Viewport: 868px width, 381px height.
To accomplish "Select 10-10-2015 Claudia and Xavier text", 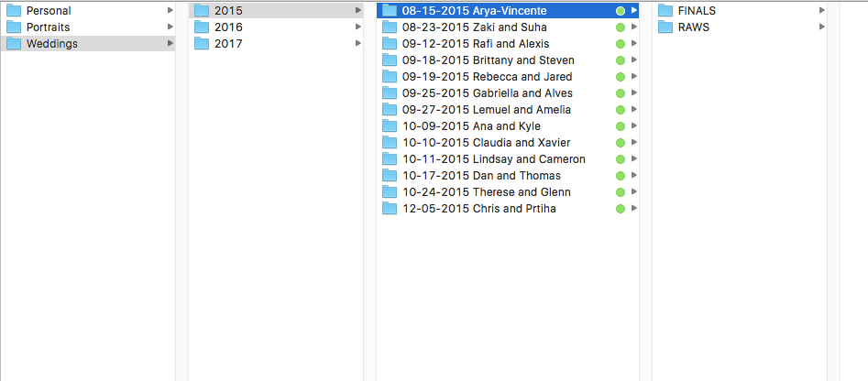I will [x=486, y=143].
